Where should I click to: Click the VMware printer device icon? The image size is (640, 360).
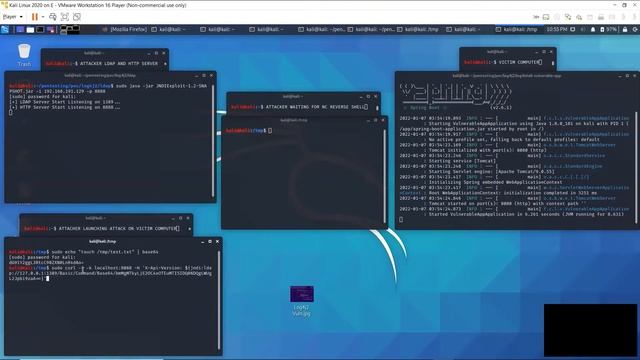(x=601, y=17)
